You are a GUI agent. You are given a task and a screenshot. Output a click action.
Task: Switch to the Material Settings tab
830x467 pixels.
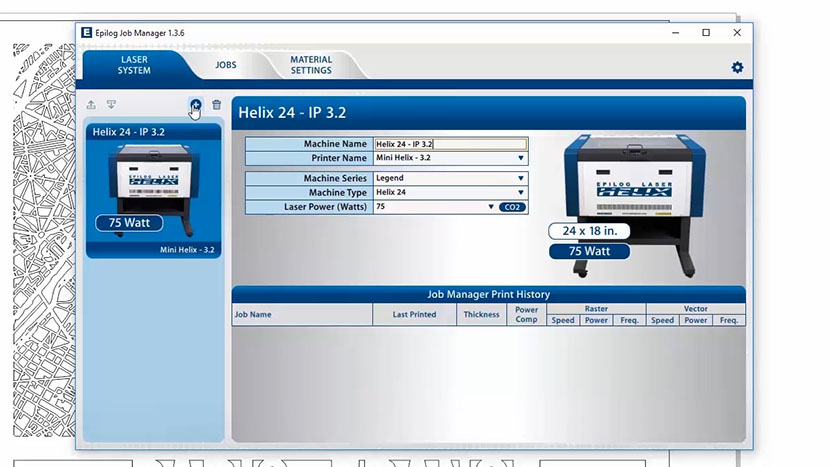point(311,65)
